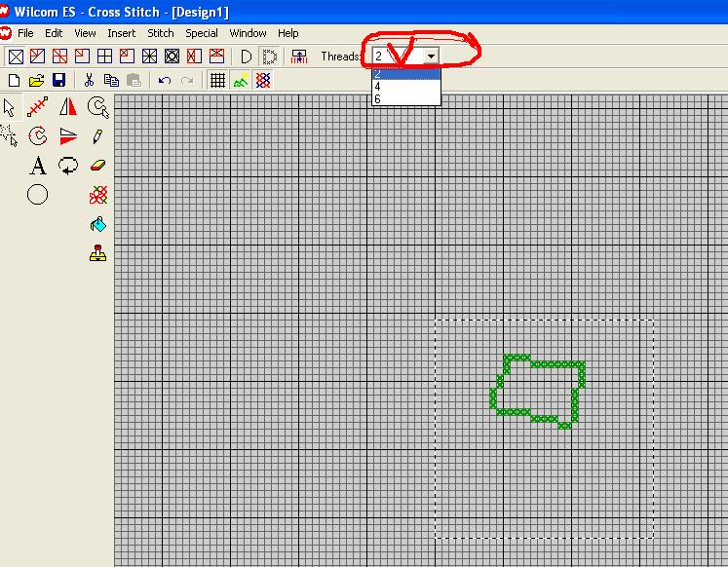Select the elongated horizontal cross stitch type

pyautogui.click(x=216, y=57)
